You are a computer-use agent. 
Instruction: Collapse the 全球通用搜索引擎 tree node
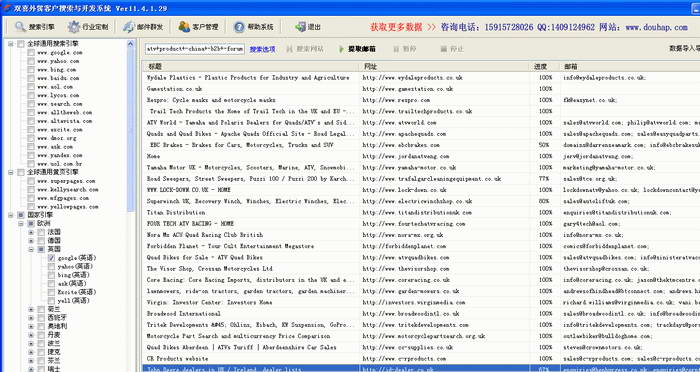click(11, 44)
